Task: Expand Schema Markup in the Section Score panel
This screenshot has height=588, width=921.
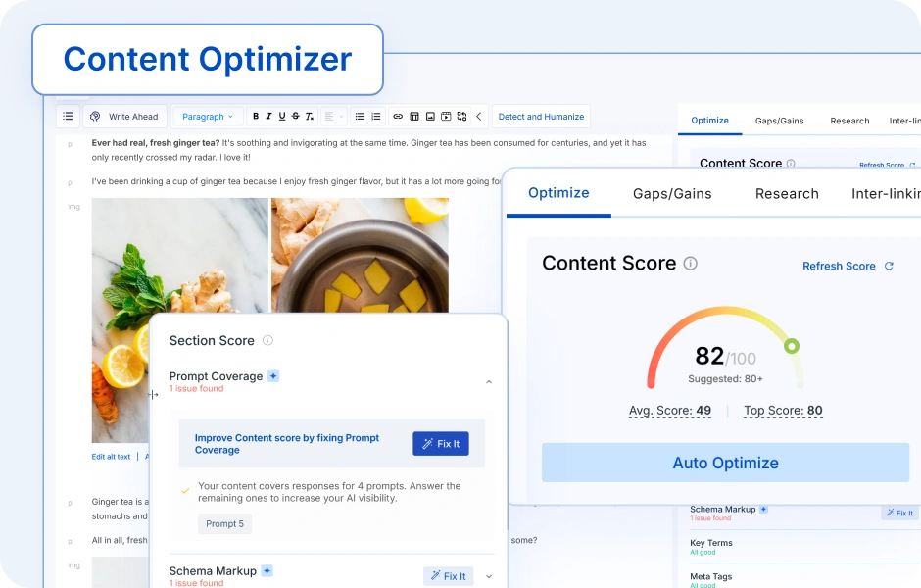Action: (489, 576)
